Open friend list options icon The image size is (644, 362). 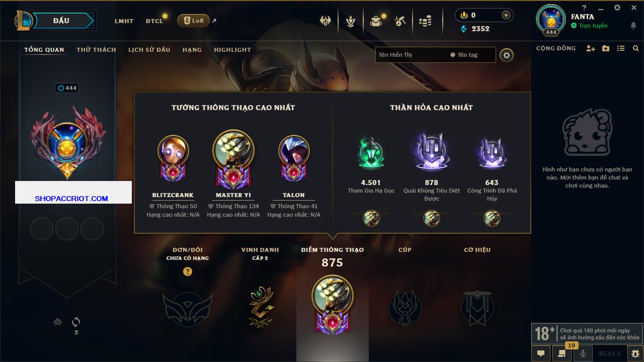621,48
